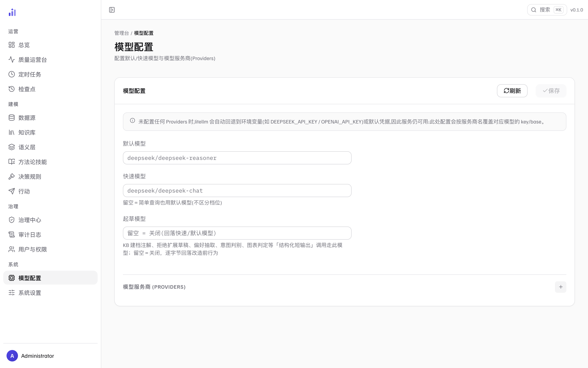Click the app logo in the sidebar
Viewport: 588px width, 368px height.
pos(12,12)
